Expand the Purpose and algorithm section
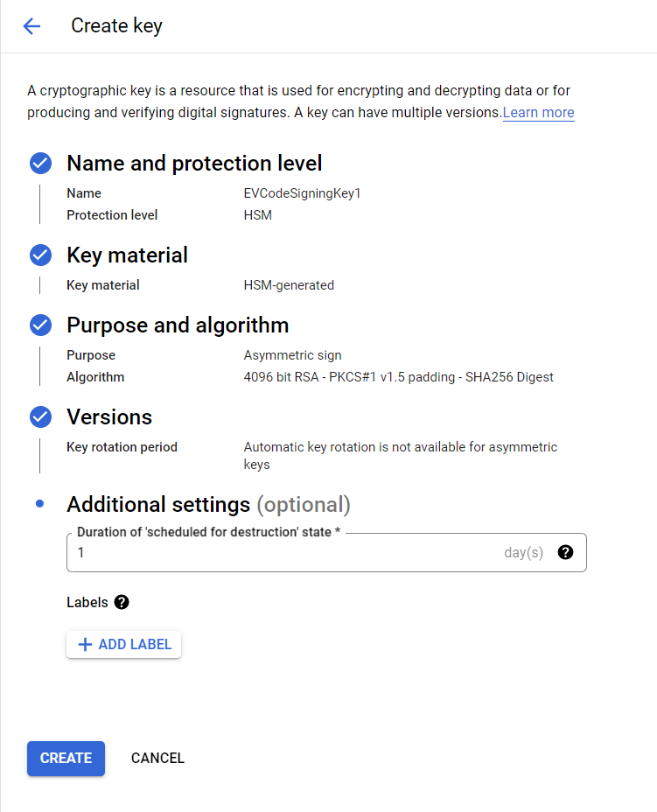 point(178,325)
